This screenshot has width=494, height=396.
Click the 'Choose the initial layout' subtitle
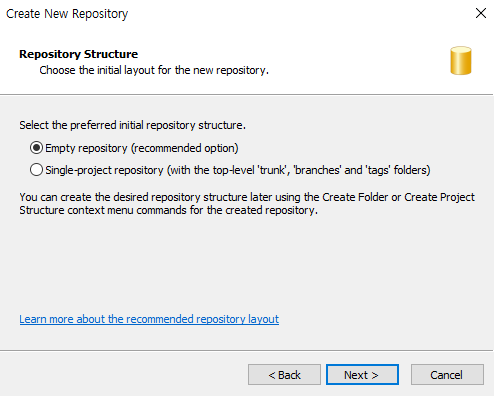click(154, 70)
